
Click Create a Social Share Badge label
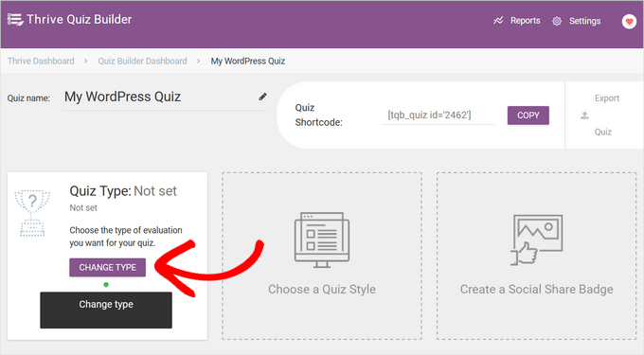pos(536,290)
